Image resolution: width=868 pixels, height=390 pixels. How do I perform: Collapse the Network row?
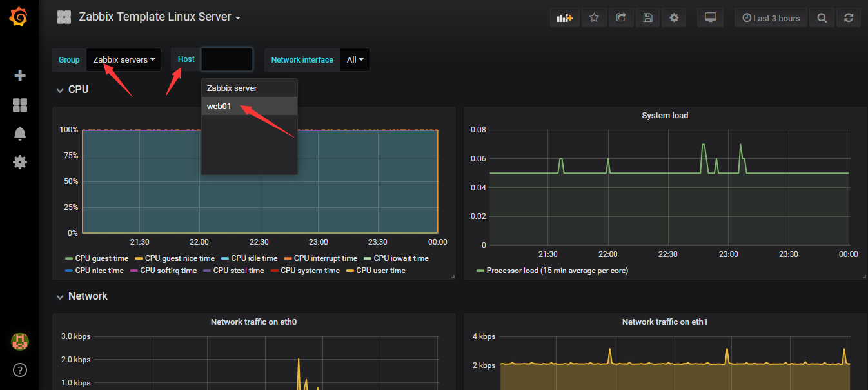tap(82, 296)
